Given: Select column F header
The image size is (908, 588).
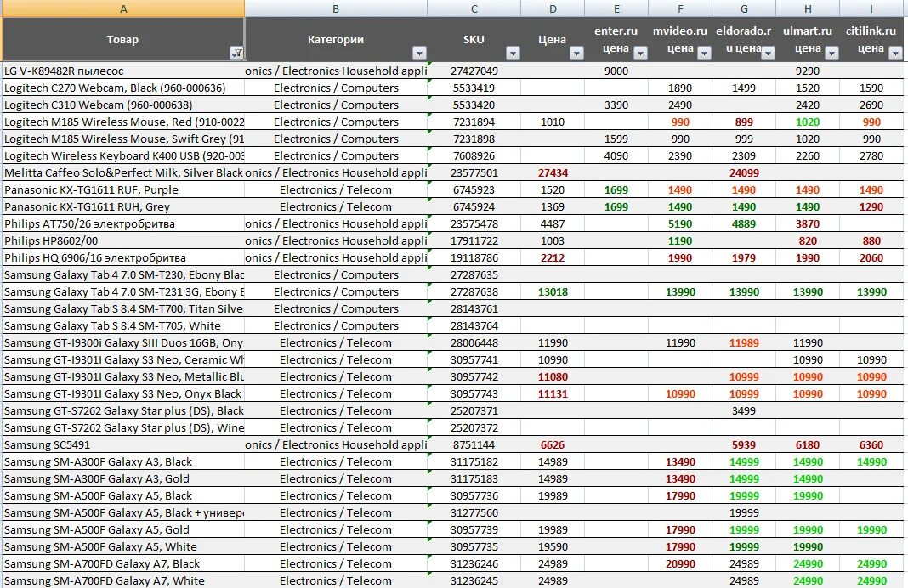Looking at the screenshot, I should 680,8.
